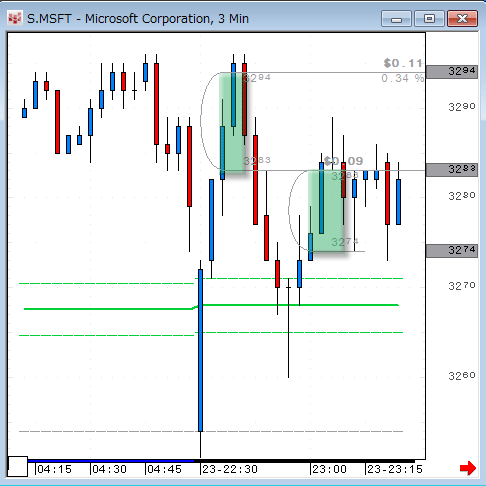This screenshot has width=486, height=486.
Task: Maximize the S.MSFT chart window
Action: [429, 19]
